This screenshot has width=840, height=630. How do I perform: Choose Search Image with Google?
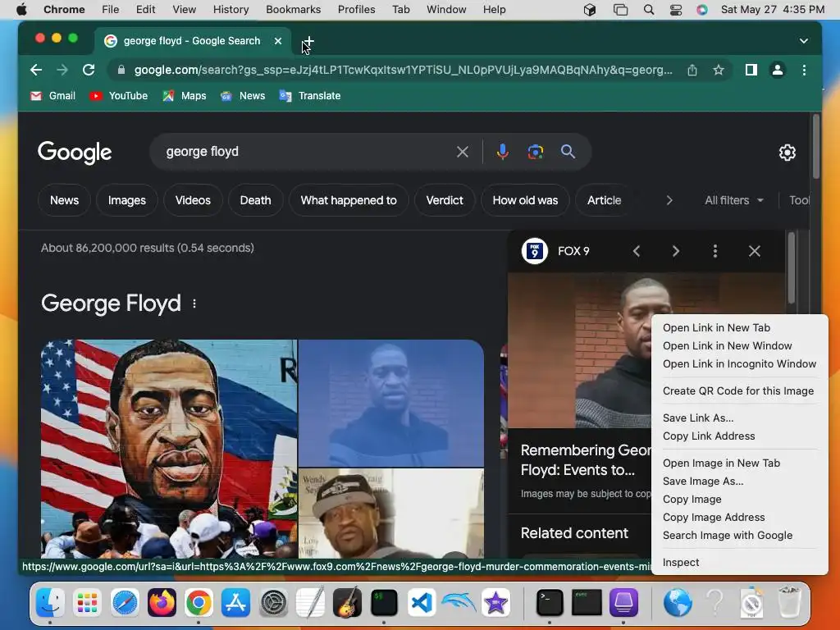click(x=728, y=536)
